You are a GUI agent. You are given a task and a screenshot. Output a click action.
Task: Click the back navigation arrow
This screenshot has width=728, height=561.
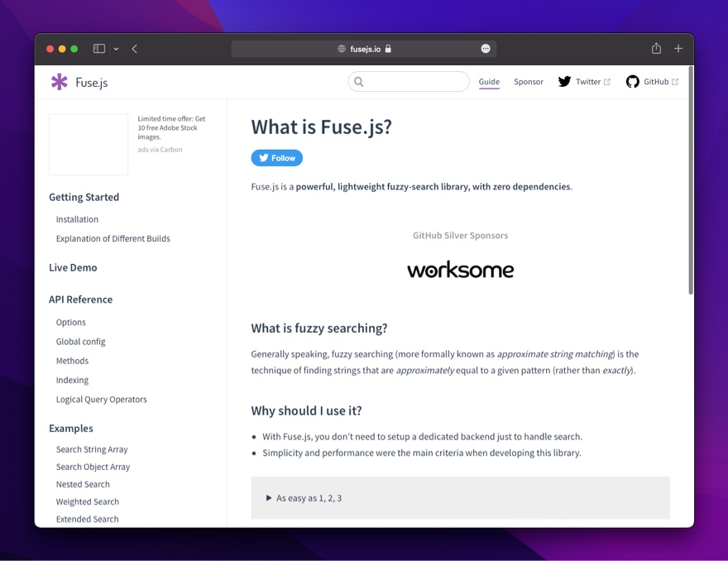[x=134, y=48]
